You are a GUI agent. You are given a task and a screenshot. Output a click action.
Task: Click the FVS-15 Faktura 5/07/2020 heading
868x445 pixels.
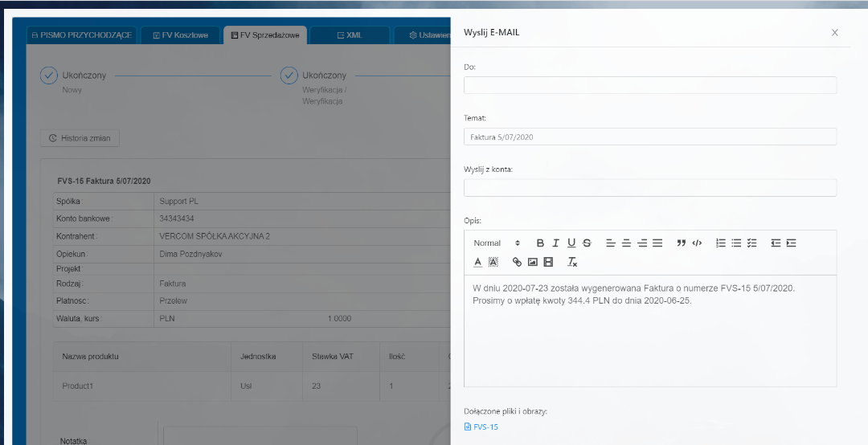(104, 181)
